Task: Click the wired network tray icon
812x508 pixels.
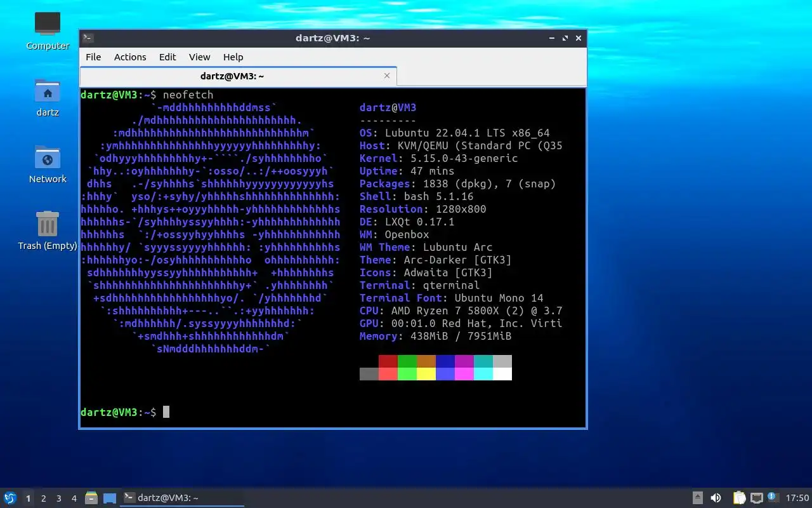Action: [x=756, y=498]
